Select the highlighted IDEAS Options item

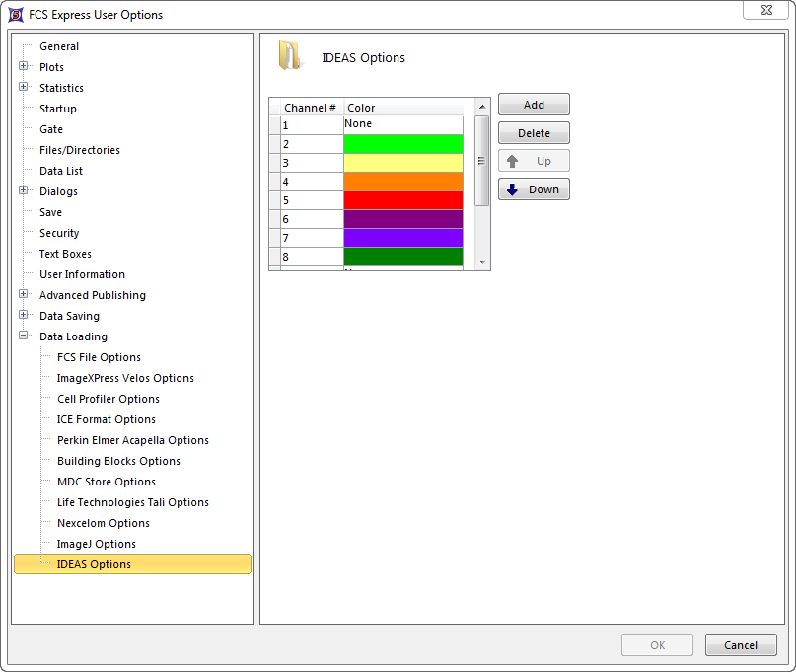tap(132, 564)
